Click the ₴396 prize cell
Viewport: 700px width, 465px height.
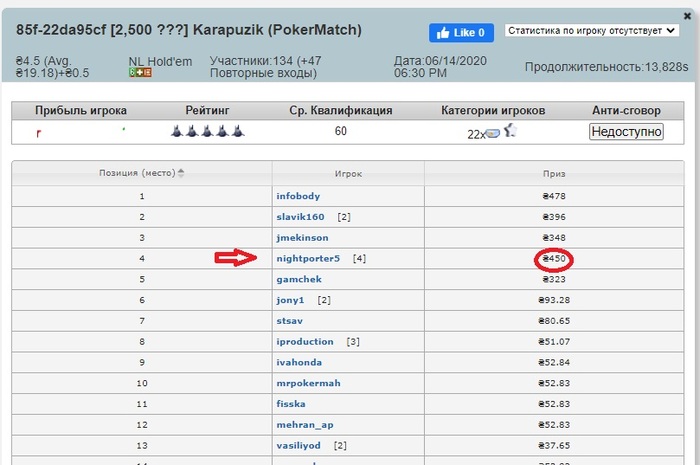(554, 217)
